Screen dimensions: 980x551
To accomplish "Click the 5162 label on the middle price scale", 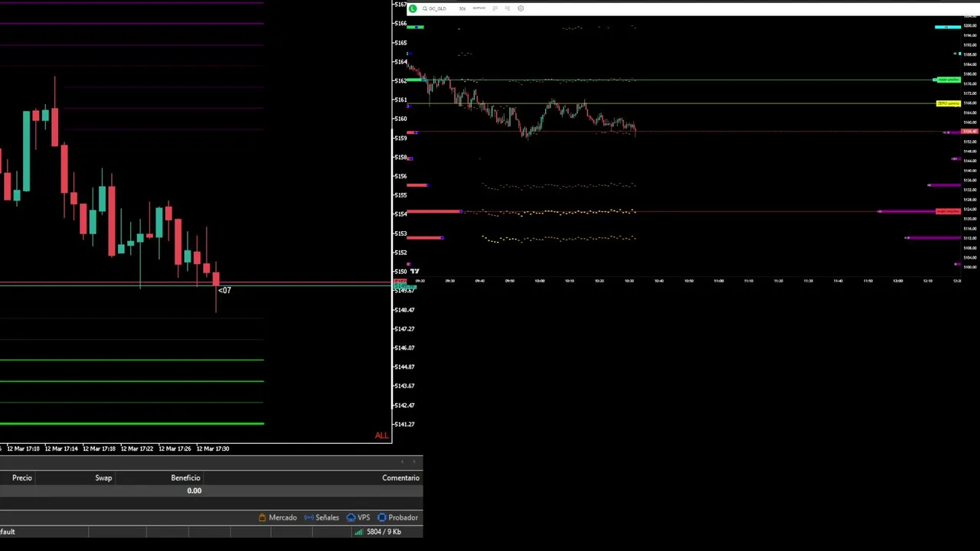I will coord(400,80).
